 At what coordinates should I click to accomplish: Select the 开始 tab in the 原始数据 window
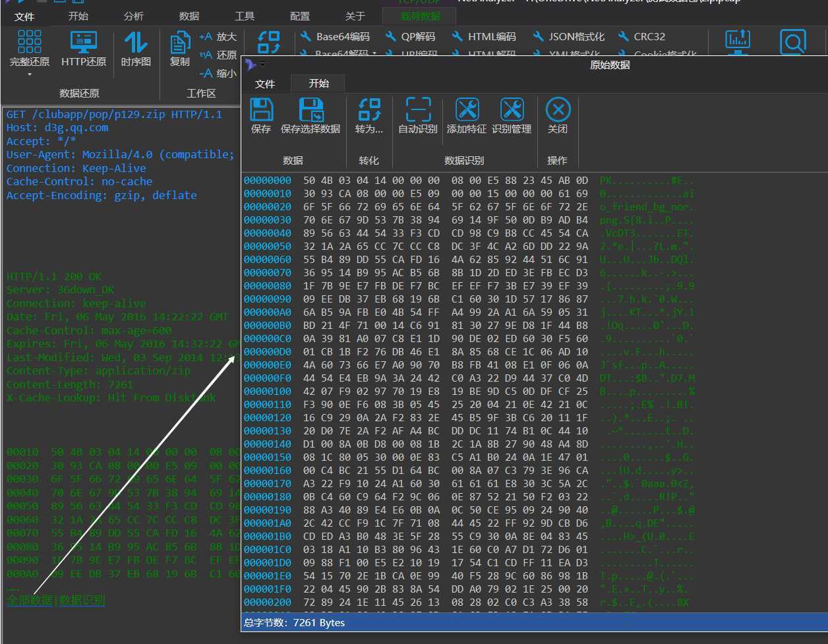318,83
